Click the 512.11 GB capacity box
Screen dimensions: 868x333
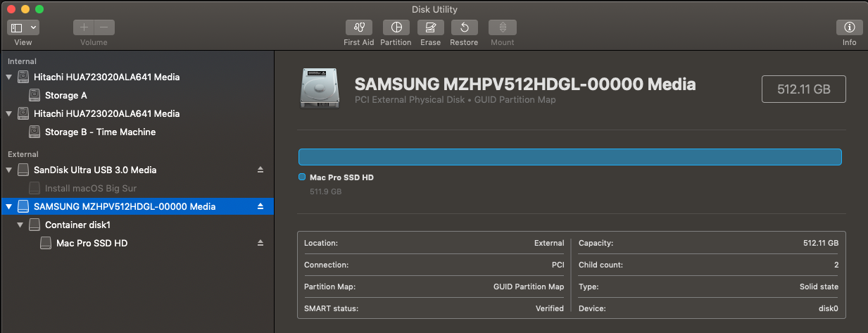pos(804,89)
